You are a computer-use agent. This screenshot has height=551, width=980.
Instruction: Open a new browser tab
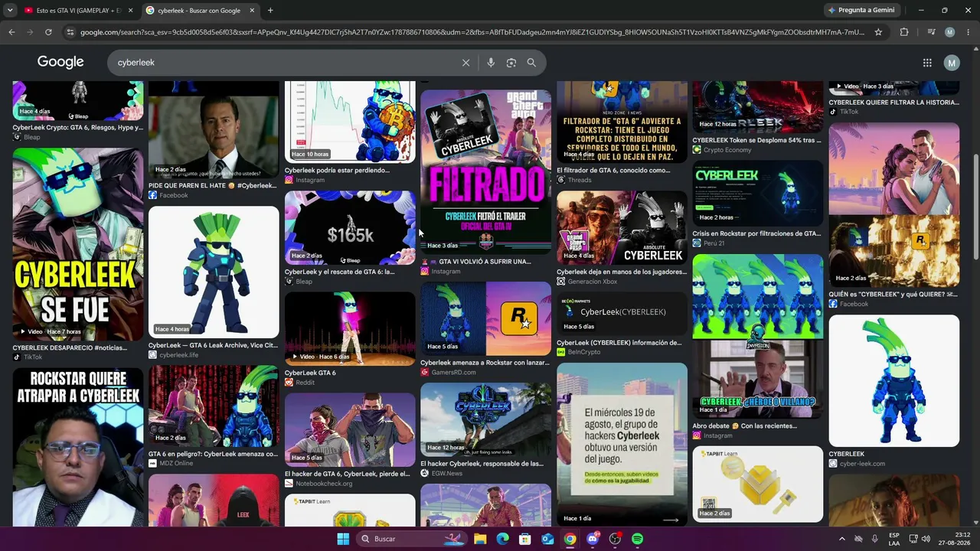tap(270, 11)
